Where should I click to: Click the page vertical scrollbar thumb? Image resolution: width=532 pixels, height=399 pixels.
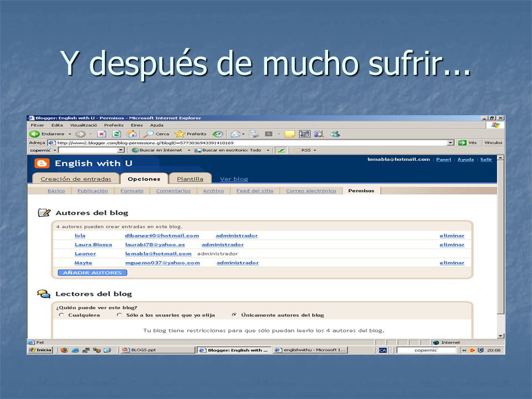coord(500,238)
